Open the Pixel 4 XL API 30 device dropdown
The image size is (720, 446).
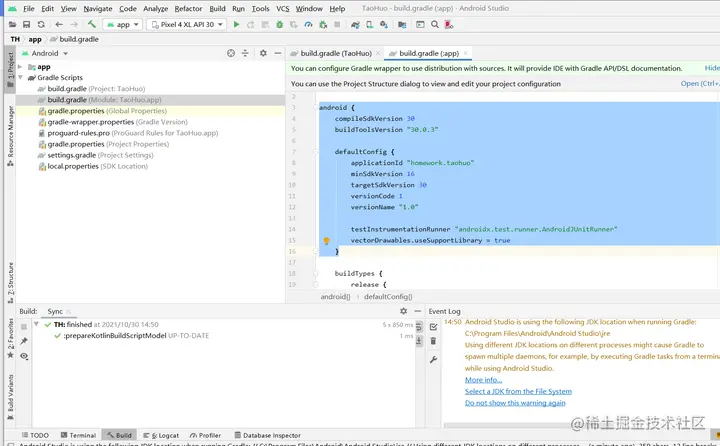(x=186, y=24)
